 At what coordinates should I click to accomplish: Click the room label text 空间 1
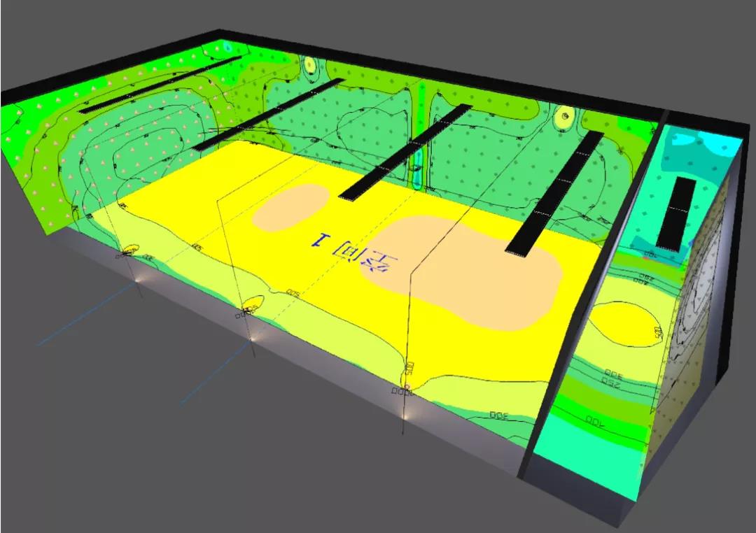pos(354,252)
